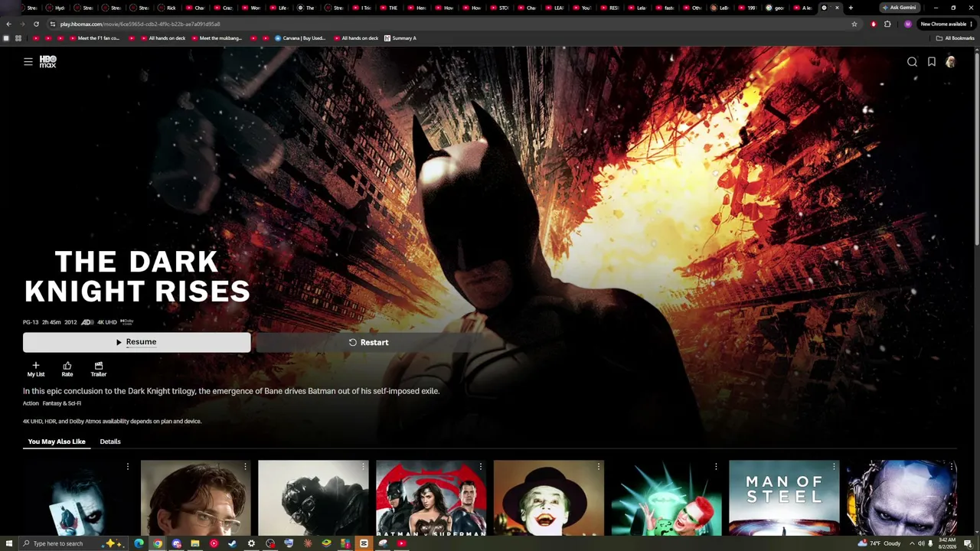
Task: Open Google Chrome from the taskbar
Action: (158, 543)
